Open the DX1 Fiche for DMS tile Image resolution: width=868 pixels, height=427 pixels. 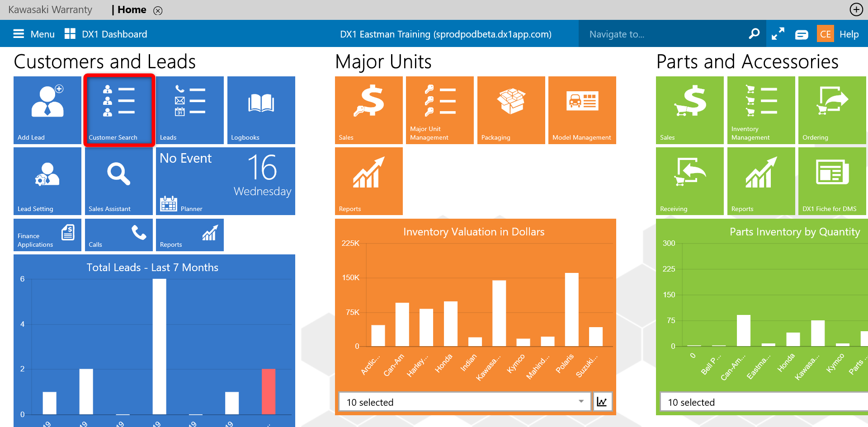point(832,181)
